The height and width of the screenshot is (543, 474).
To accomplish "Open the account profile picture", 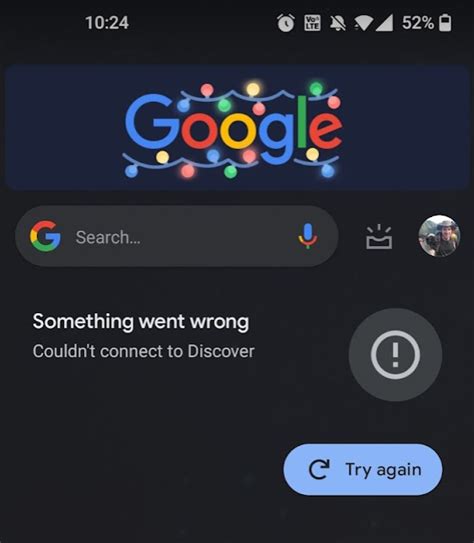I will (439, 236).
